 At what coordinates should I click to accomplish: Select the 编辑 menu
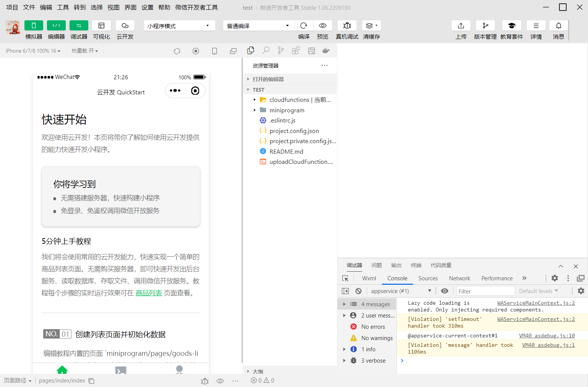[x=46, y=8]
